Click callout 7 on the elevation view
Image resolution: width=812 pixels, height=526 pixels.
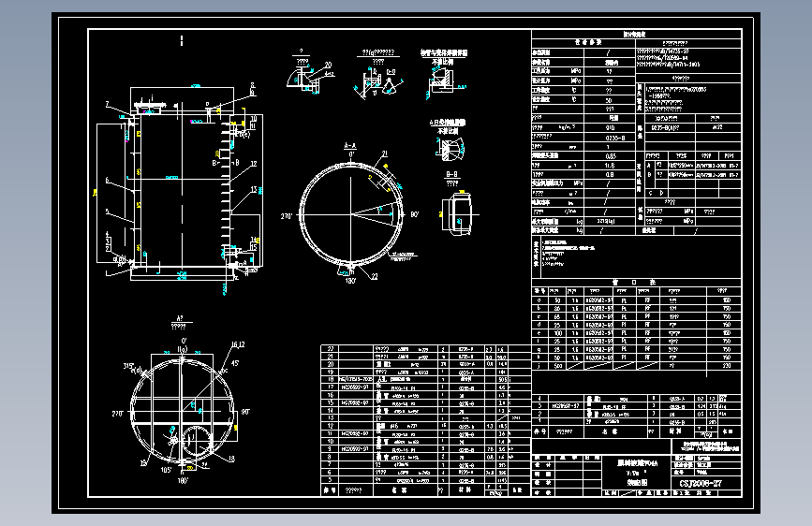pyautogui.click(x=107, y=105)
